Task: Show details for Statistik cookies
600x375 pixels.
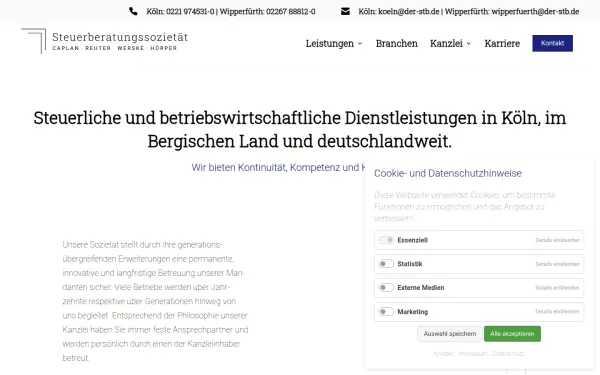Action: pos(557,264)
